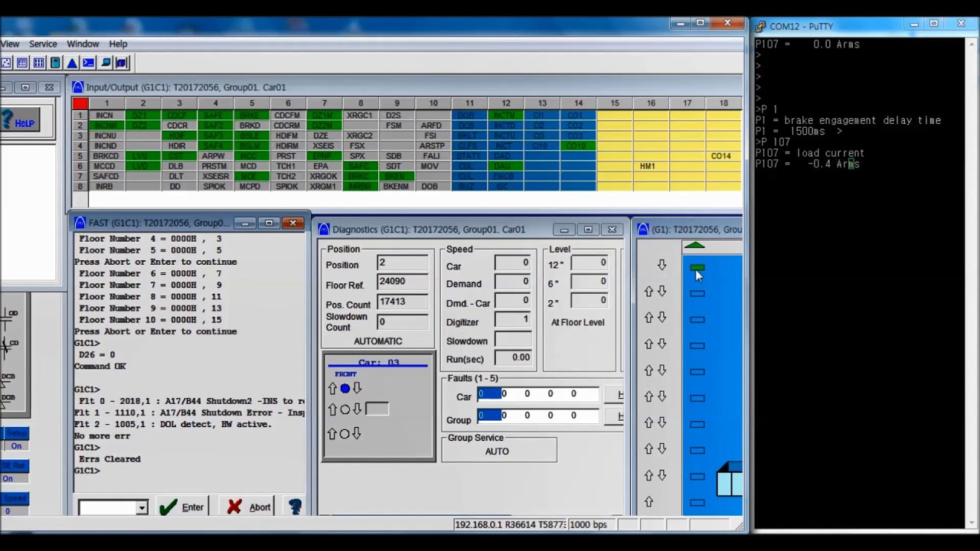Select the CDCR cell in I/O table
Image resolution: width=980 pixels, height=551 pixels.
click(x=177, y=126)
